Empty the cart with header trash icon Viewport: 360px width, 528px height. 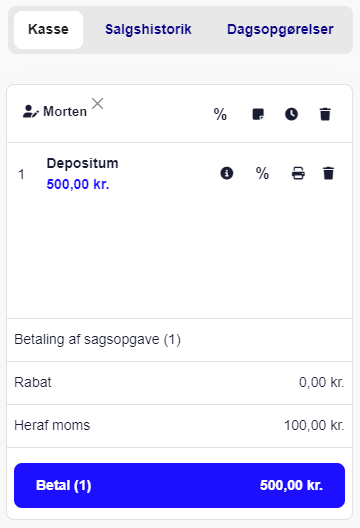coord(325,114)
